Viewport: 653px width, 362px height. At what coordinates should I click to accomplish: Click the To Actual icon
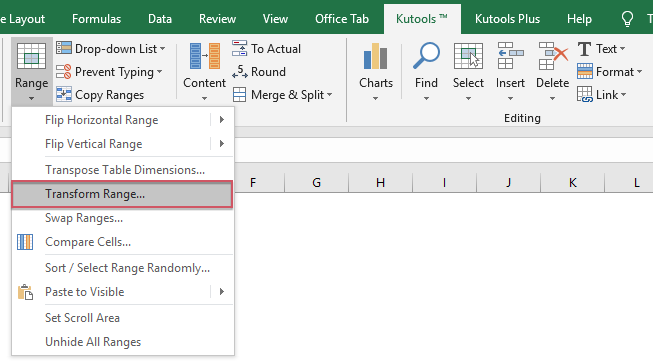coord(239,48)
